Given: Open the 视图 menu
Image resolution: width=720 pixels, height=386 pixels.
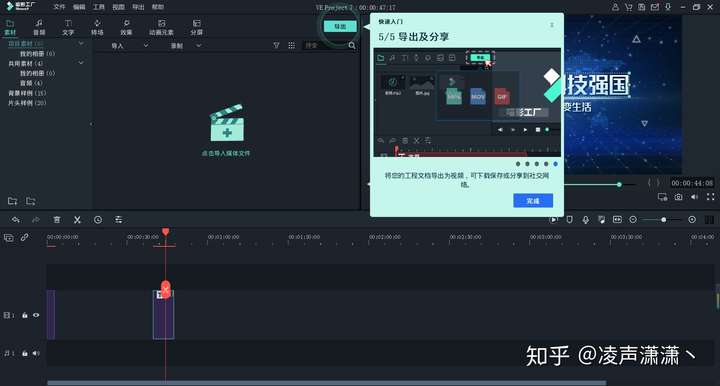Looking at the screenshot, I should click(118, 7).
